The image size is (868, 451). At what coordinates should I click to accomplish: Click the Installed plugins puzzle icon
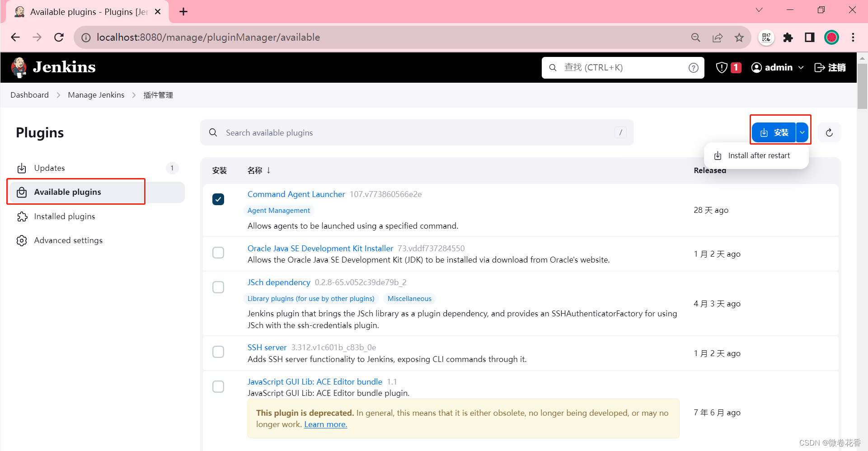22,216
